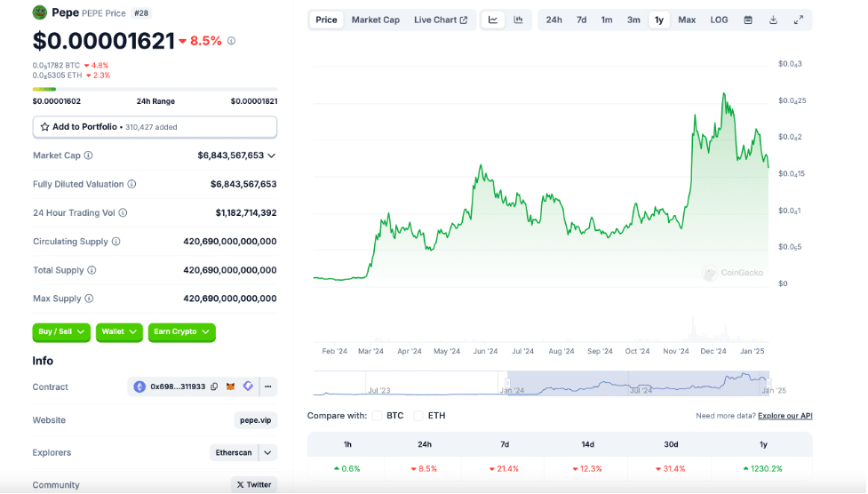The width and height of the screenshot is (868, 494).
Task: Click Add to Portfolio button
Action: 155,127
